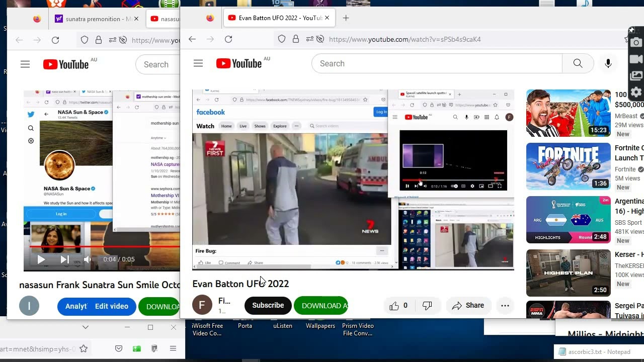Open the Prism Video File Converter desktop icon
This screenshot has height=362, width=644.
coord(358,329)
